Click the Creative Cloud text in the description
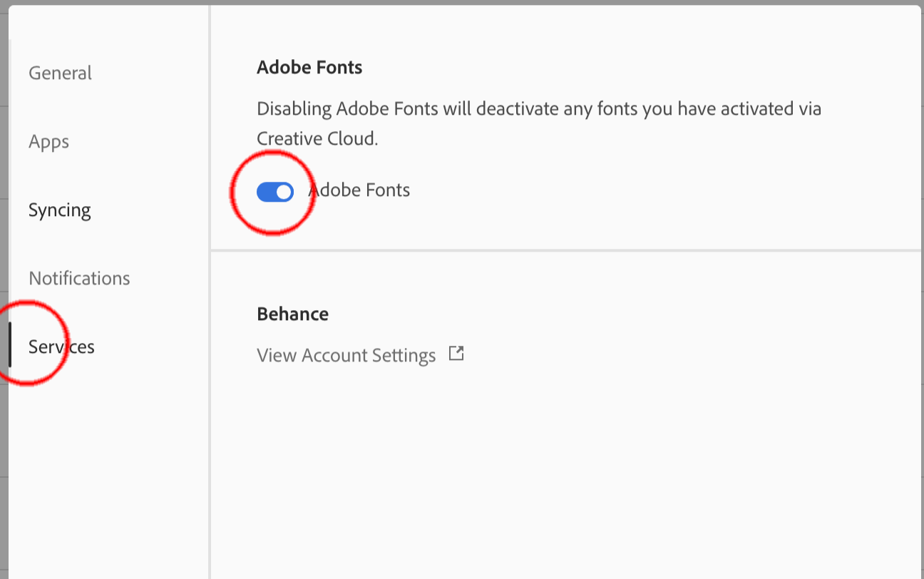 pos(317,139)
